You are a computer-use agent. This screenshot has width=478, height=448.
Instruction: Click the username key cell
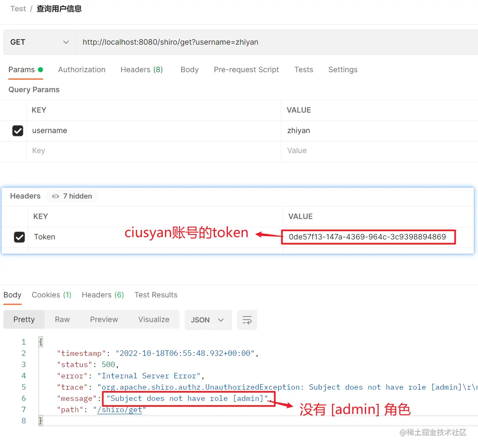[154, 131]
